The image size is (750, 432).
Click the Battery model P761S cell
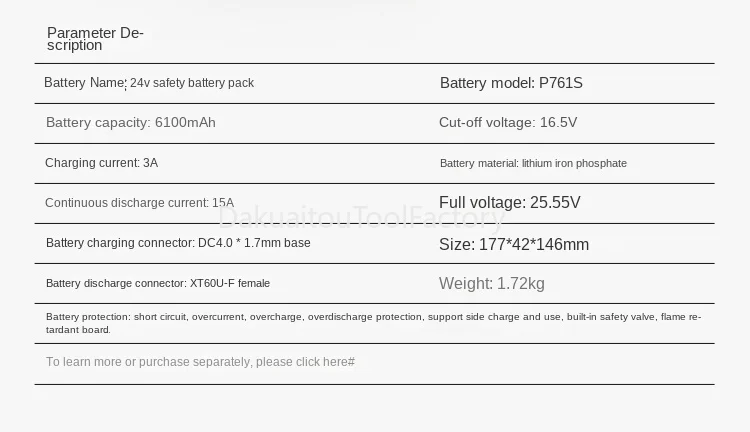click(511, 83)
